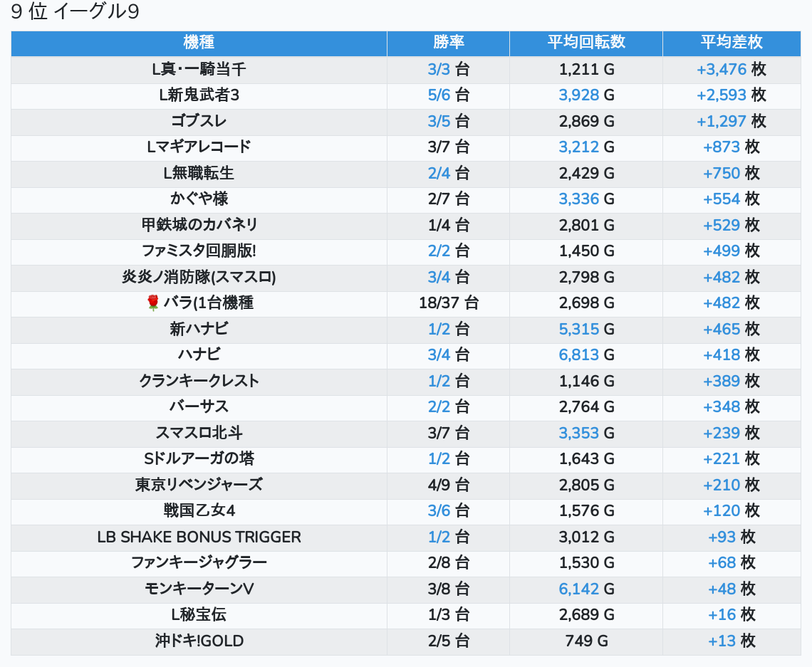
Task: Select the Lマギアレコード machine name
Action: click(199, 147)
